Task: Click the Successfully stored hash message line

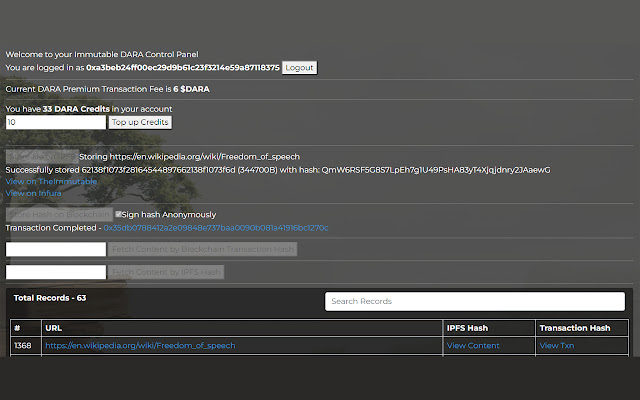Action: [278, 170]
